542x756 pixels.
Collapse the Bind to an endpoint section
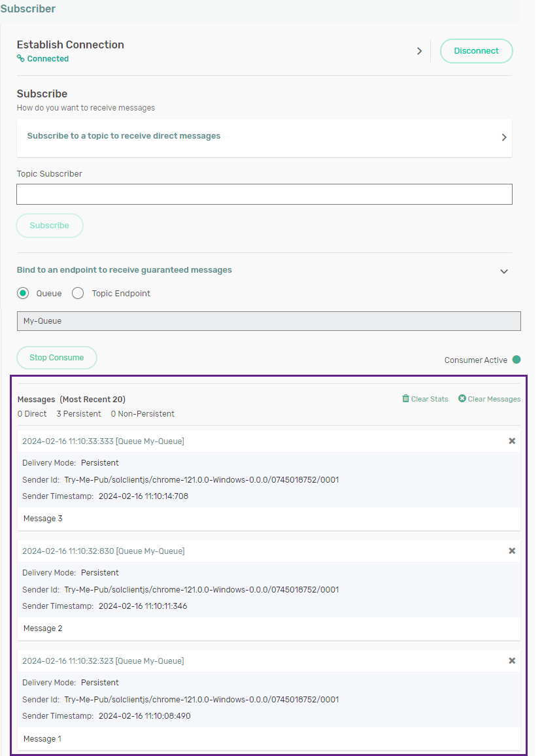click(503, 271)
